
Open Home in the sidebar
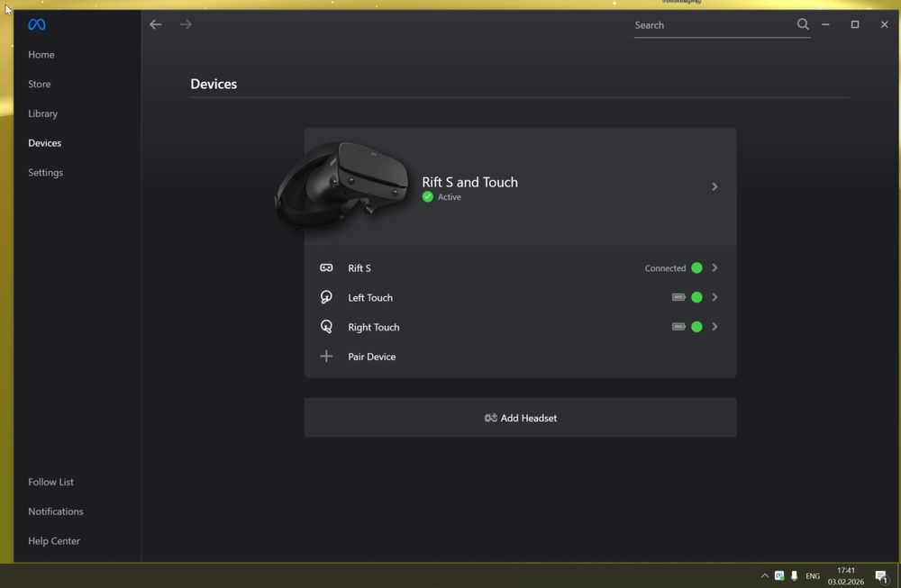(x=41, y=55)
